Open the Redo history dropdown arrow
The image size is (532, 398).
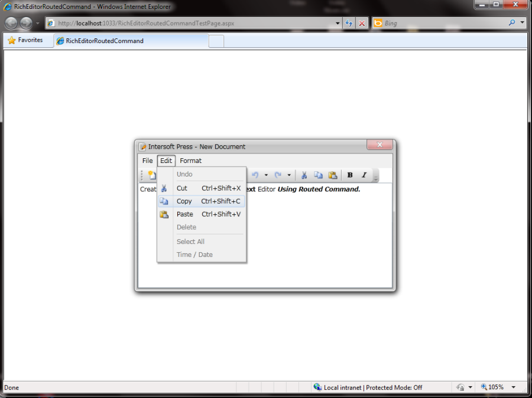[289, 175]
